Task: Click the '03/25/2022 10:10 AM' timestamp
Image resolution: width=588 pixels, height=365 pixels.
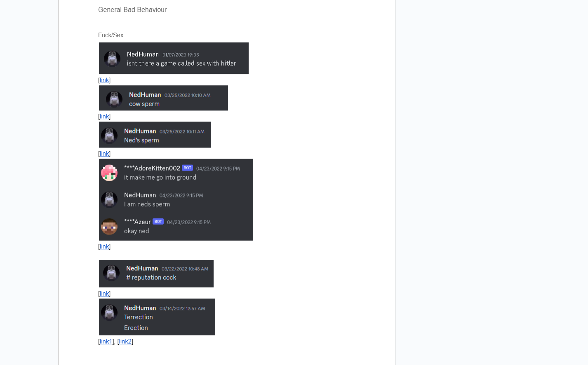Action: pyautogui.click(x=188, y=95)
